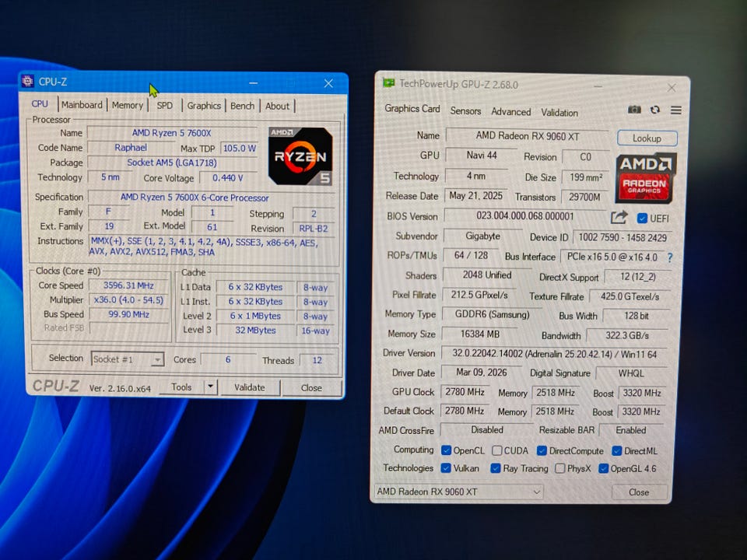Image resolution: width=747 pixels, height=560 pixels.
Task: Toggle the Ray Tracing checkbox
Action: 496,468
